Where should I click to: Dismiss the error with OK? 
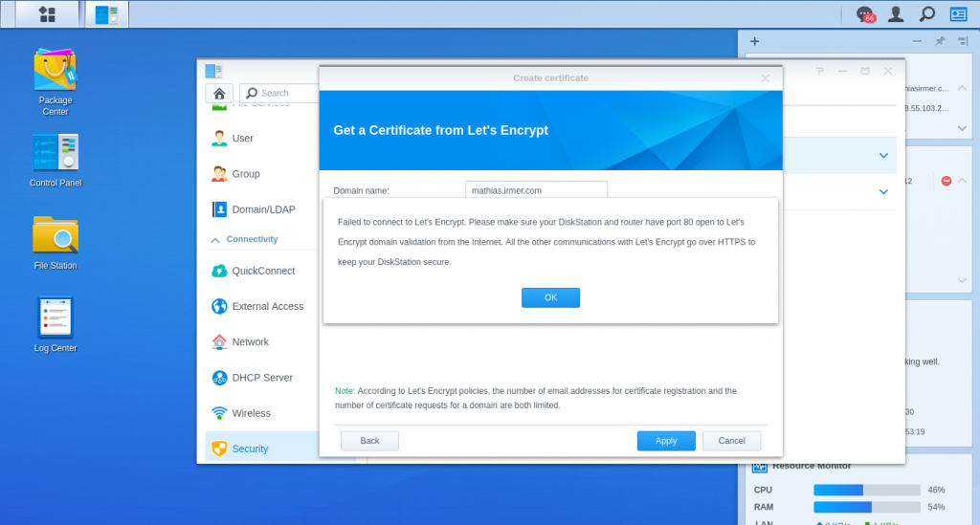tap(550, 297)
